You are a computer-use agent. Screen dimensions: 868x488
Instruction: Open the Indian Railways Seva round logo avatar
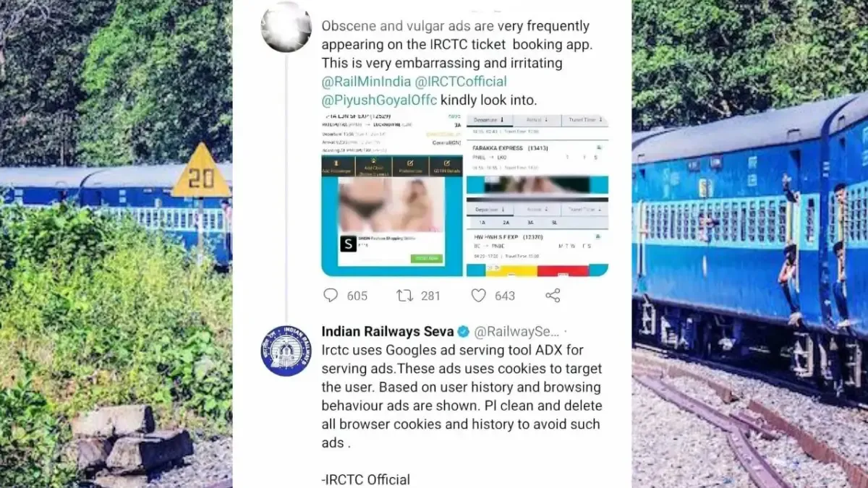pyautogui.click(x=286, y=351)
